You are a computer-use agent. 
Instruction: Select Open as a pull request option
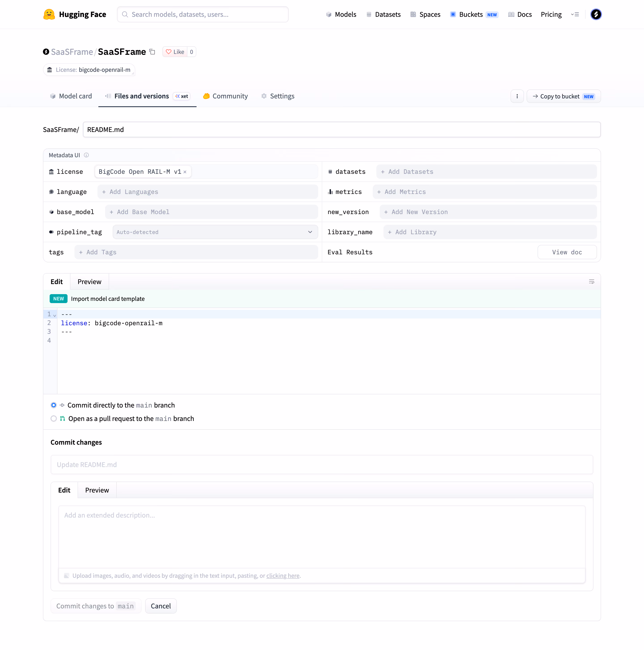coord(53,418)
